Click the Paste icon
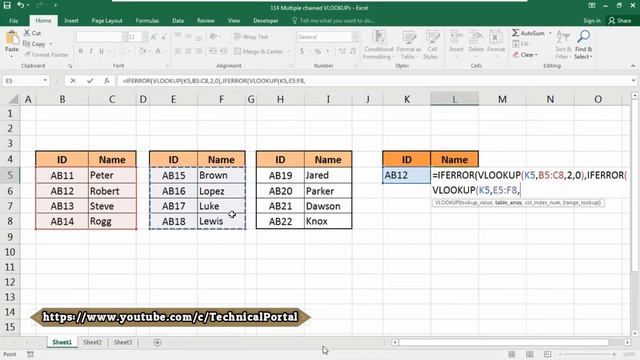Screen dimensions: 640x360 [x=11, y=39]
